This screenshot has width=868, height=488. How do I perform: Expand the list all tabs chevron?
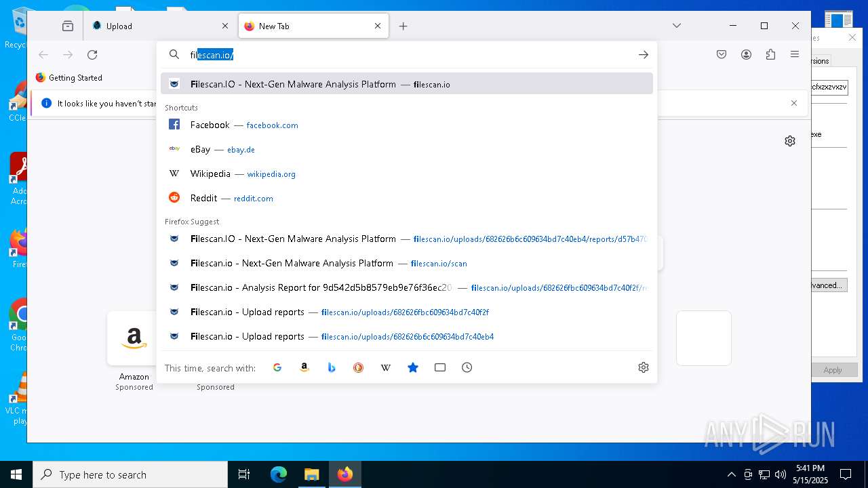coord(676,26)
